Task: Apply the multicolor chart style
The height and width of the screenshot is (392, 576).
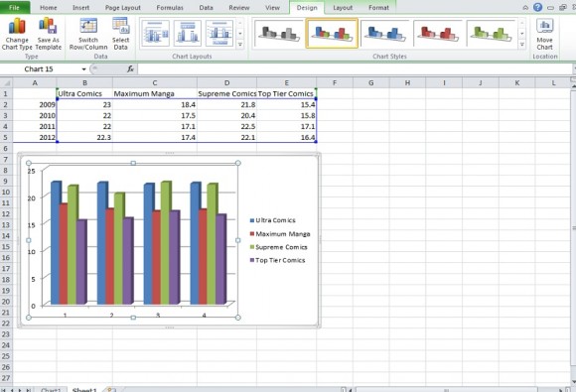Action: pos(332,34)
